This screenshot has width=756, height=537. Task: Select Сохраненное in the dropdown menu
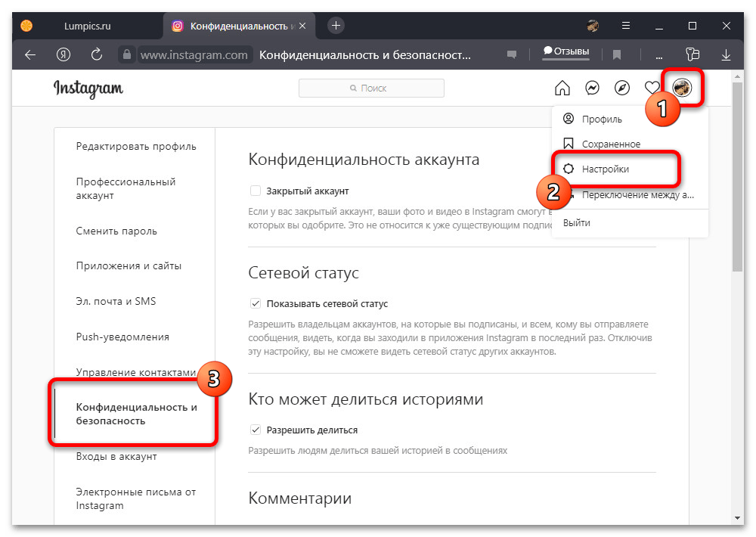629,144
